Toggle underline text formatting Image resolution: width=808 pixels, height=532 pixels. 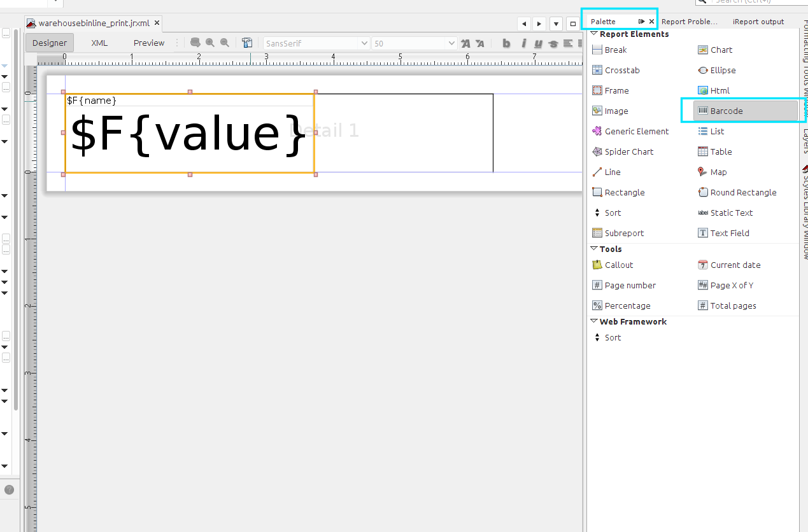click(x=539, y=43)
